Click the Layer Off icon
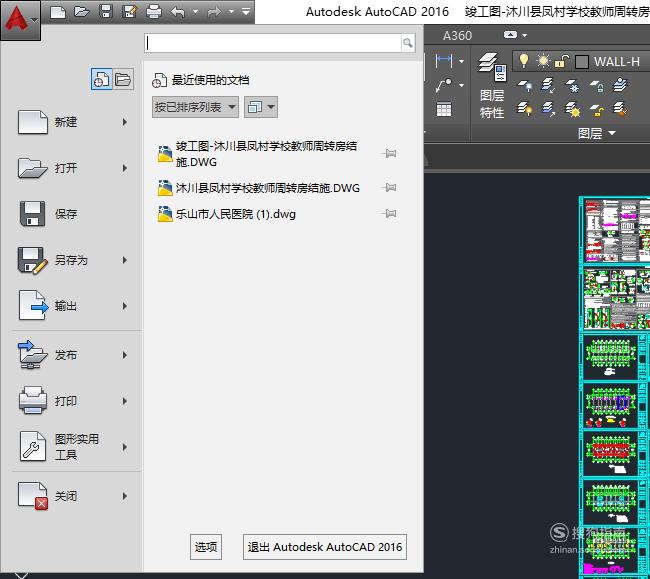The image size is (650, 579). tap(525, 85)
